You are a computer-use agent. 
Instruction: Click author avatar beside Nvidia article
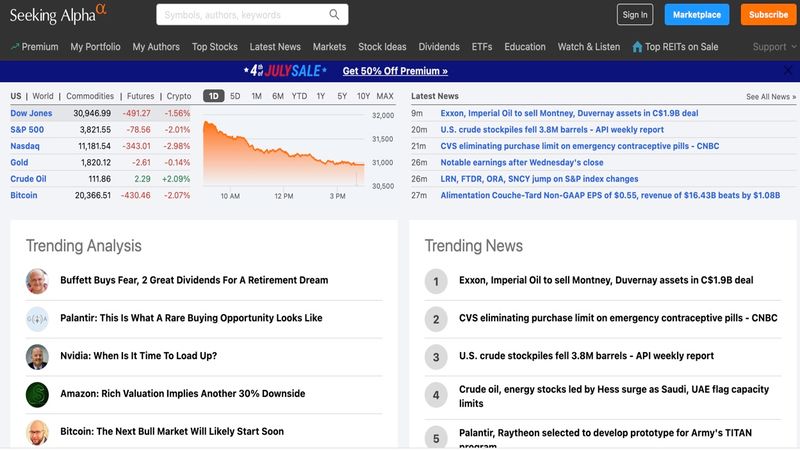tap(37, 357)
